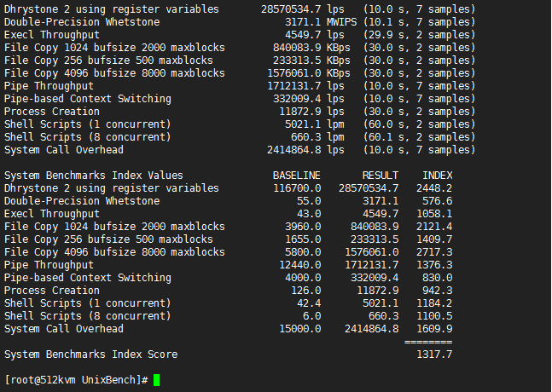Click the System Benchmarks Index Score label
Viewport: 552px width, 392px height.
(x=91, y=354)
